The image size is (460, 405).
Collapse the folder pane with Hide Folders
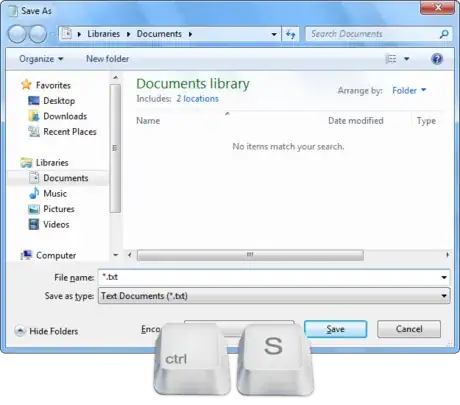[x=46, y=331]
